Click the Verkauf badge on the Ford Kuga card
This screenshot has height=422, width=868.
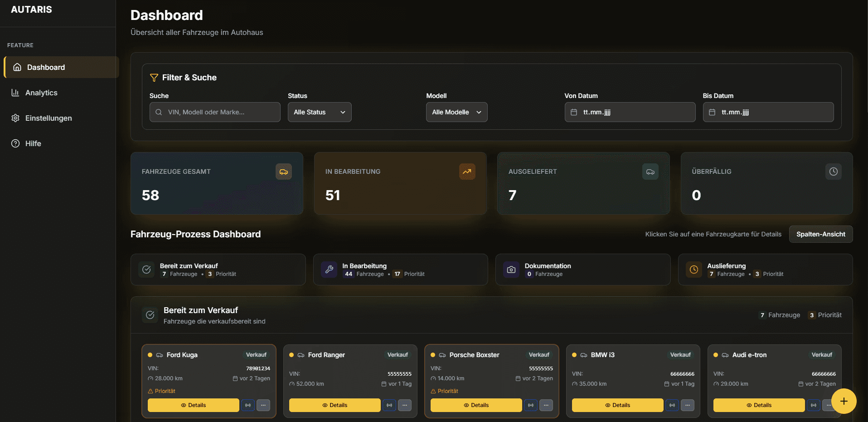click(256, 355)
